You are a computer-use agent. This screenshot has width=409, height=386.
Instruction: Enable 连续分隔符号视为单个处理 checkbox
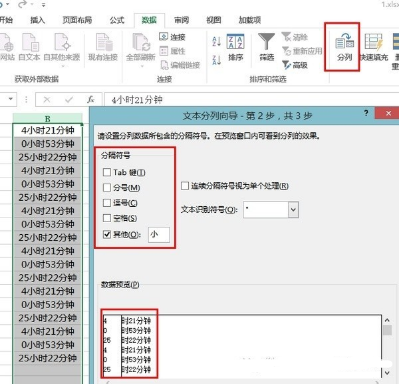[185, 186]
